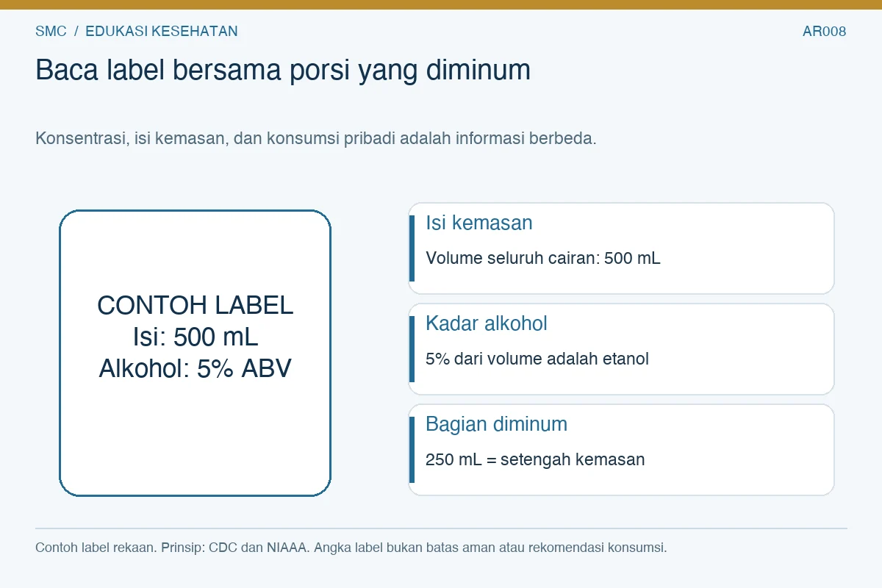Click the title Baca label bersama porsi yang diminum
Viewport: 882px width, 588px height.
[x=283, y=71]
